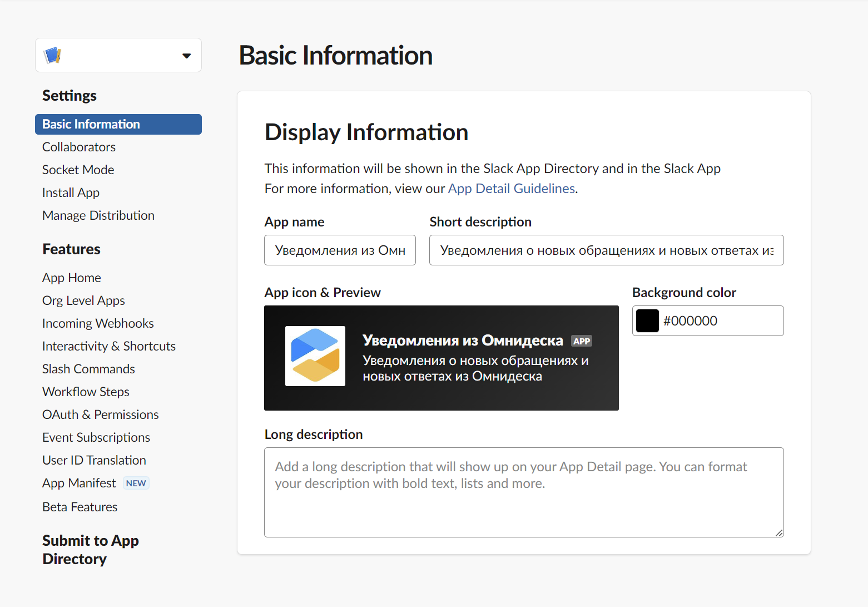Open OAuth & Permissions page

pos(101,414)
